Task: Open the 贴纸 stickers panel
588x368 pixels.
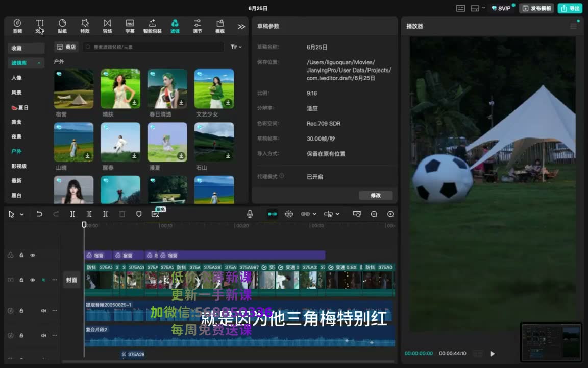Action: (62, 26)
